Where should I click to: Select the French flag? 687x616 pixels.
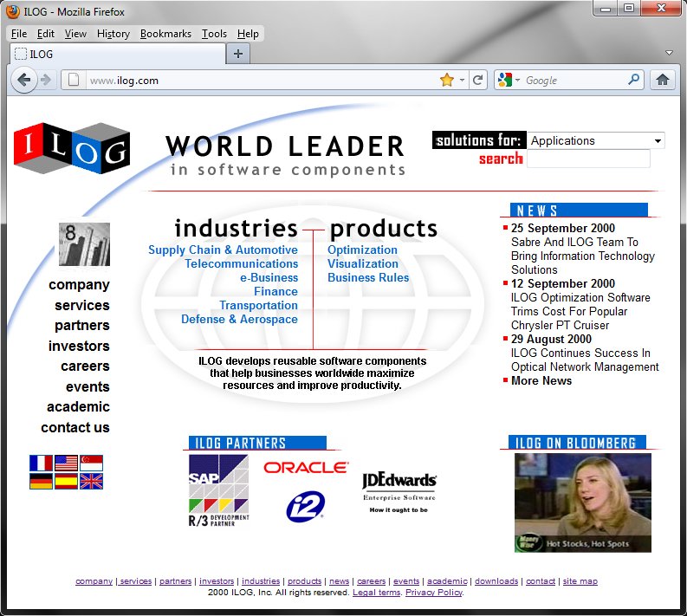[x=41, y=464]
